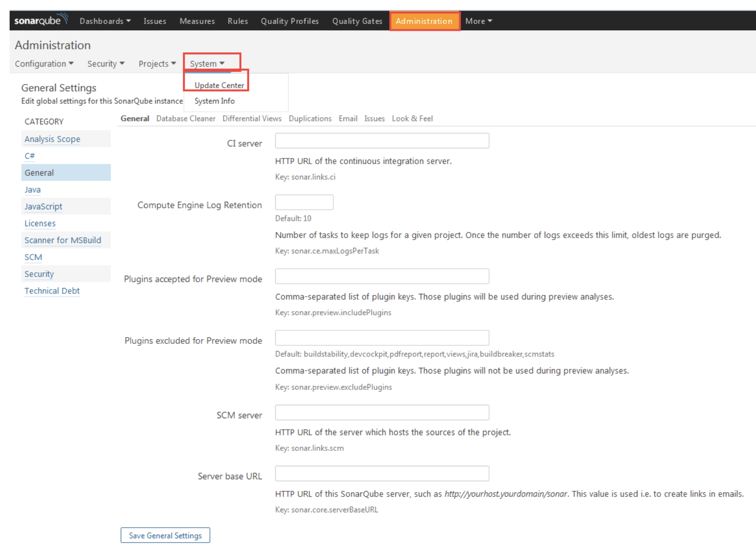Choose Update Center from System menu
756x557 pixels.
[219, 85]
